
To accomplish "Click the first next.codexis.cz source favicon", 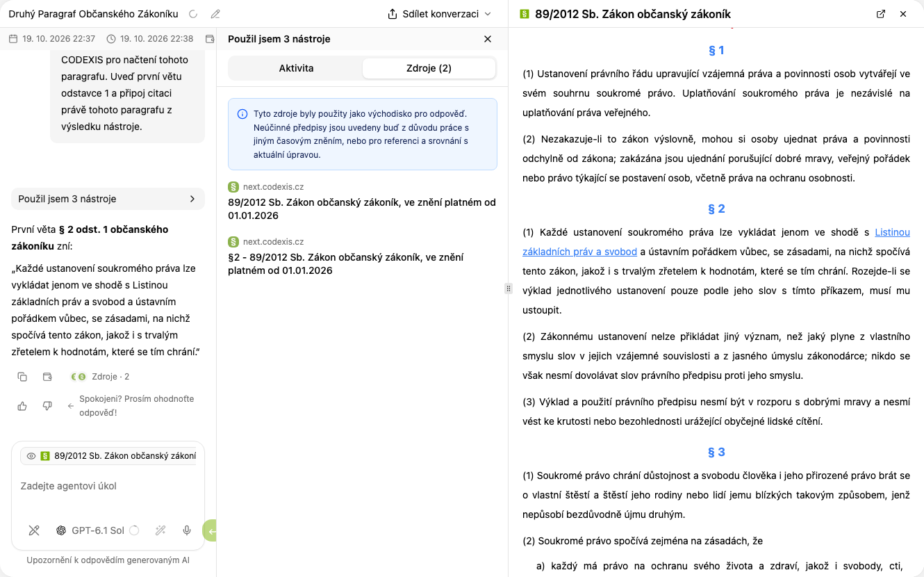I will [x=233, y=187].
